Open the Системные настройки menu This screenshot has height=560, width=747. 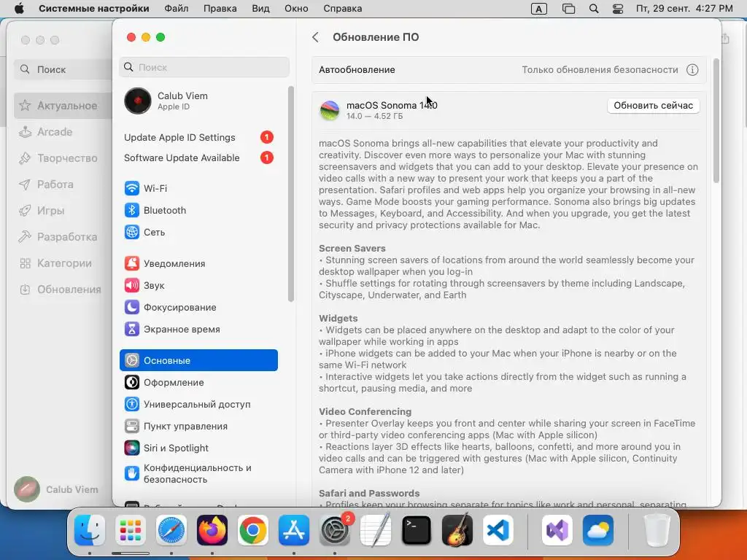[94, 9]
